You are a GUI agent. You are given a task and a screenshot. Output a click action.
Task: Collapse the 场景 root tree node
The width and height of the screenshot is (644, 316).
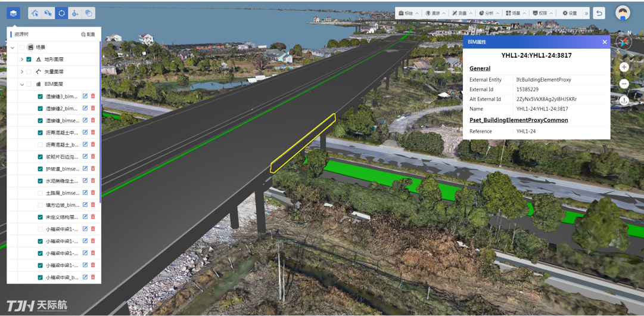pos(13,47)
